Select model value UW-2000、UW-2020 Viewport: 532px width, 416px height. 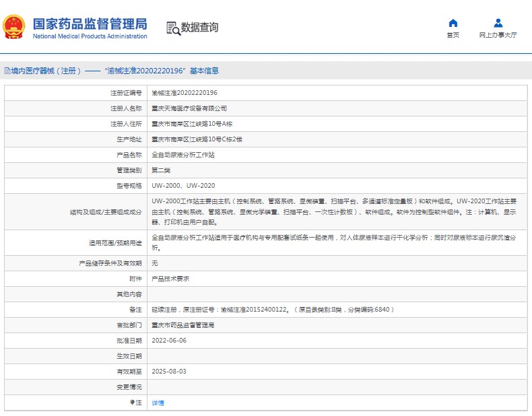click(x=183, y=186)
